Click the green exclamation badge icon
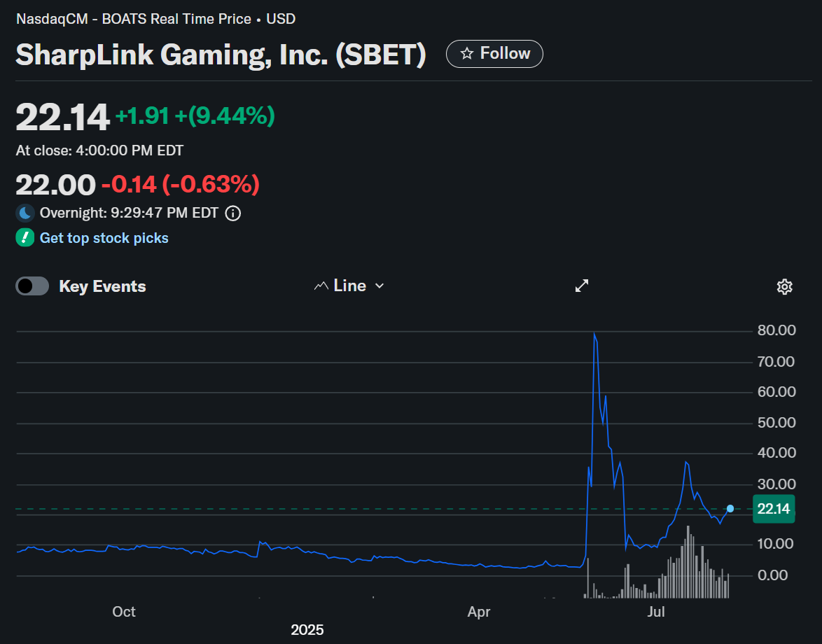Screen dimensions: 822x644 (x=25, y=237)
